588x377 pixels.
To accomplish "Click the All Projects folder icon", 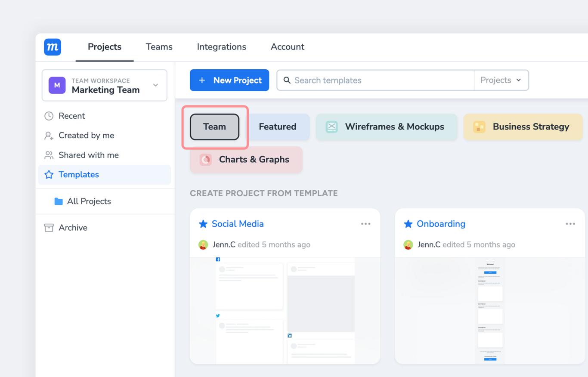I will [59, 201].
